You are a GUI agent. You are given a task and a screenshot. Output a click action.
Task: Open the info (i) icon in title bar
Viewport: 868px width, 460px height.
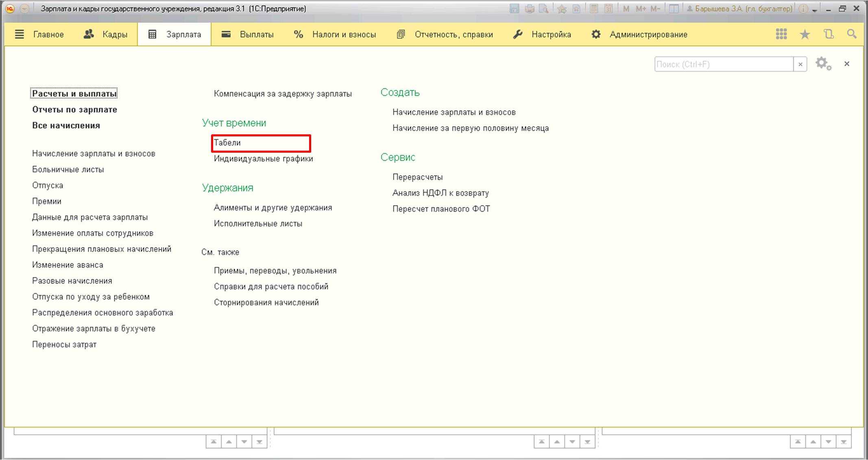(x=803, y=9)
